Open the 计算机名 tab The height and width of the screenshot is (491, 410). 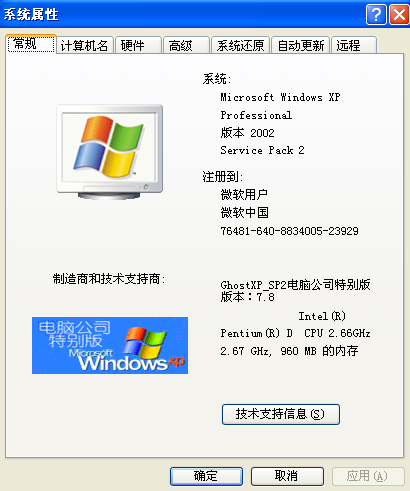click(x=85, y=45)
